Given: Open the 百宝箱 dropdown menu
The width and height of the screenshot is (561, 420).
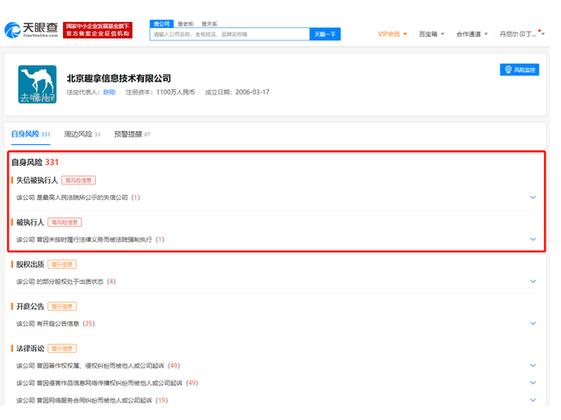Looking at the screenshot, I should (431, 34).
